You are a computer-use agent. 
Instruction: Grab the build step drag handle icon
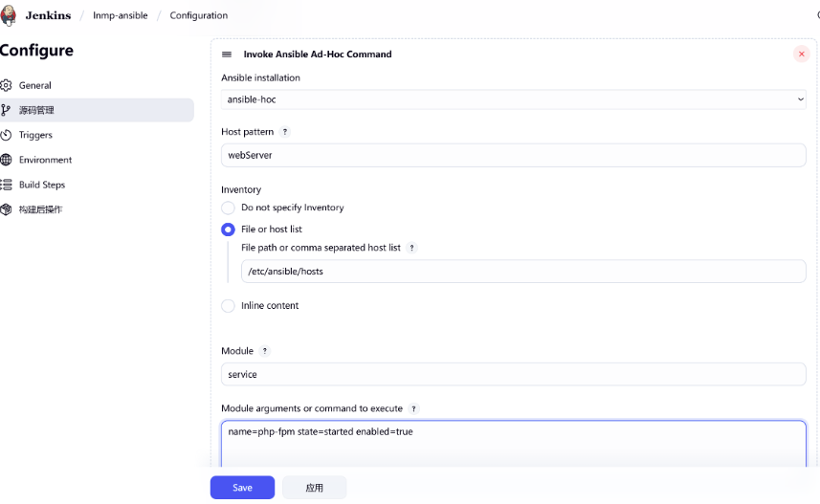coord(227,55)
